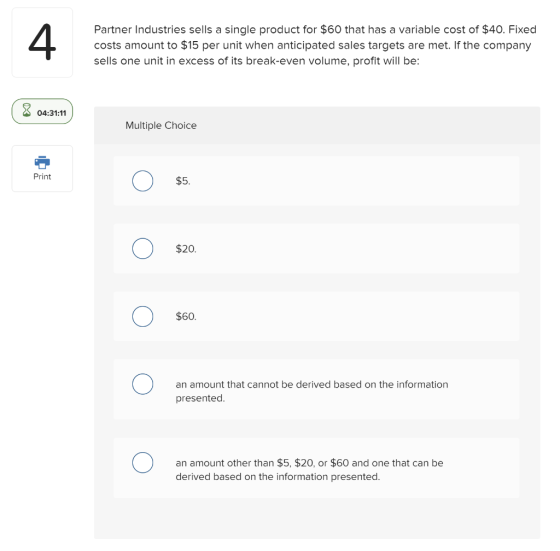Click the question number 4 box

42,42
